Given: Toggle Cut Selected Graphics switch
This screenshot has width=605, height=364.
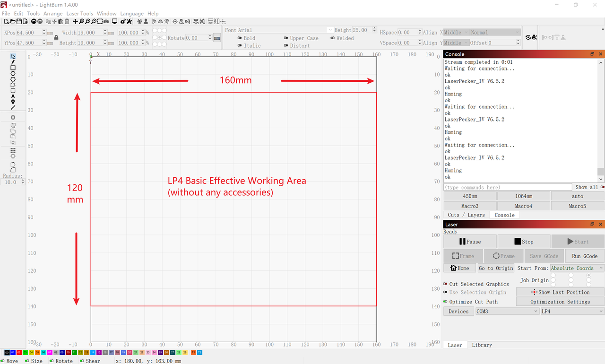Looking at the screenshot, I should (445, 284).
